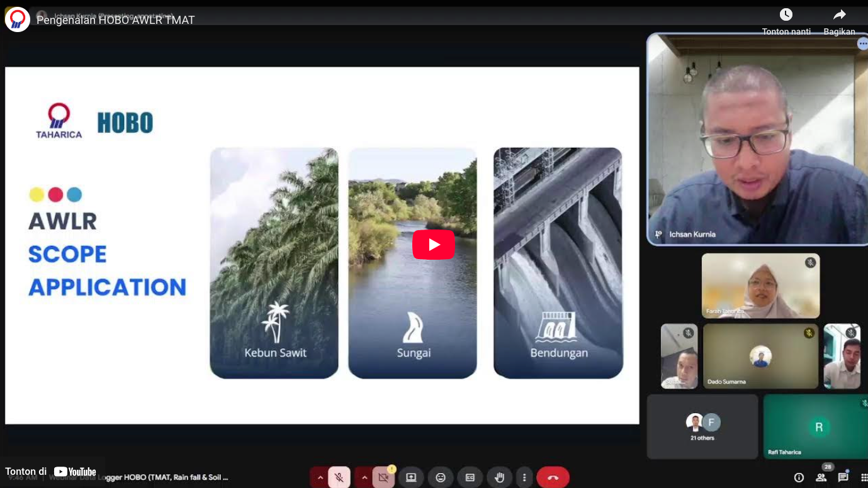Click TAHARICA logo on slide

click(59, 121)
